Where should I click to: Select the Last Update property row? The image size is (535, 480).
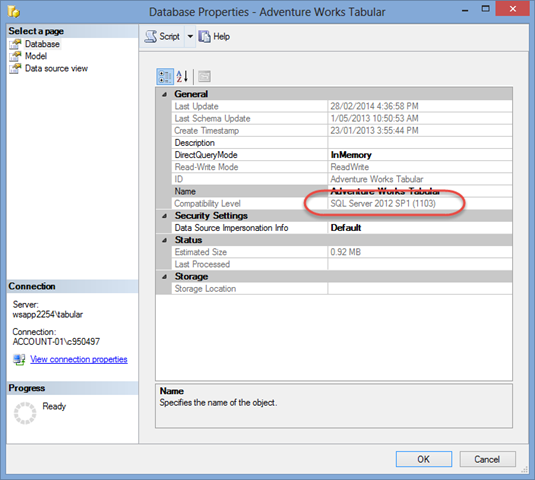[x=342, y=106]
